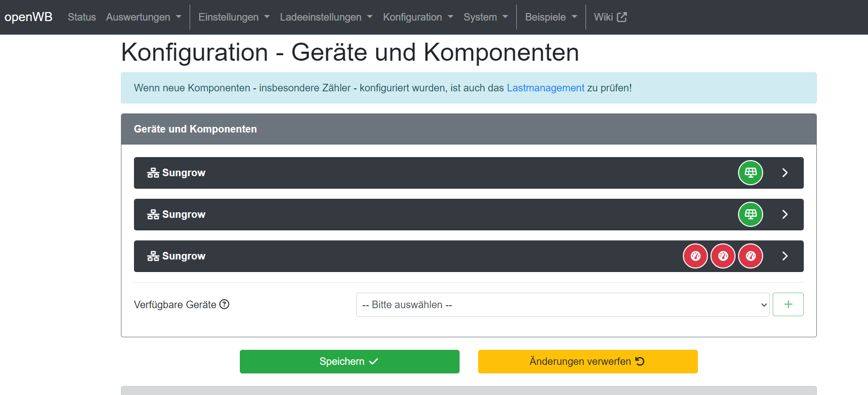
Task: Click the 'Geräte und Komponenten' card header
Action: click(469, 129)
